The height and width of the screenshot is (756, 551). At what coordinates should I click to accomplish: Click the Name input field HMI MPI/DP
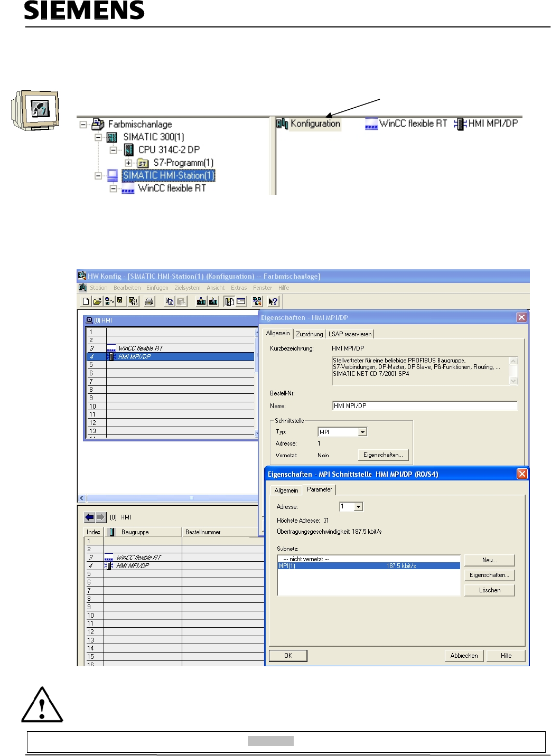click(425, 406)
